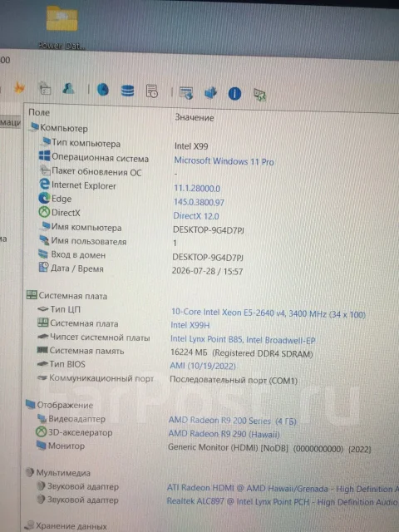Click the user silhouette toolbar icon

tap(68, 89)
